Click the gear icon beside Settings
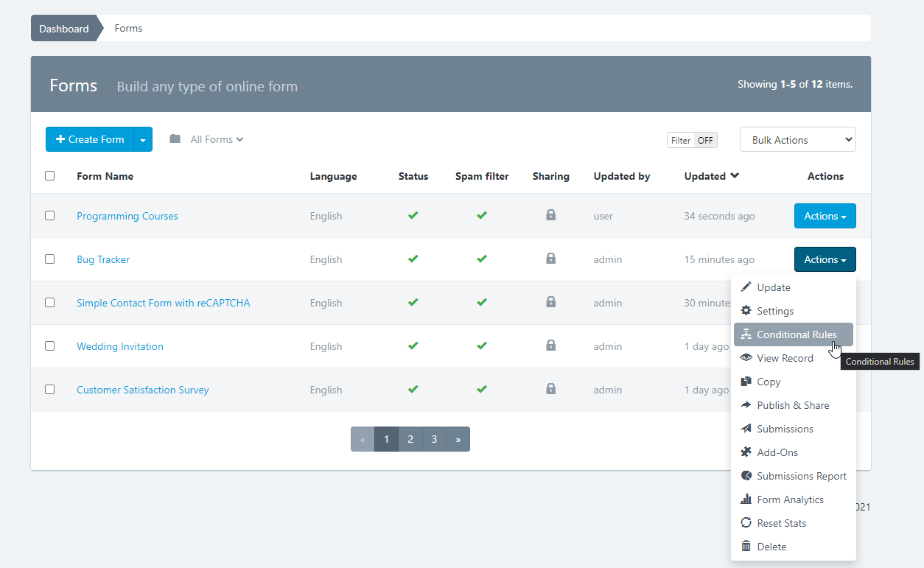This screenshot has height=568, width=924. (746, 311)
